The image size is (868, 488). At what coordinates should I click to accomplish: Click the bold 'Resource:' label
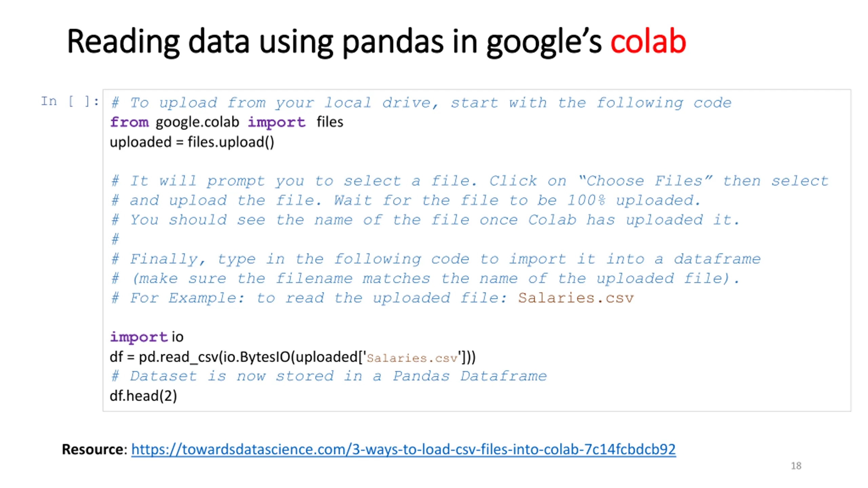pos(94,449)
